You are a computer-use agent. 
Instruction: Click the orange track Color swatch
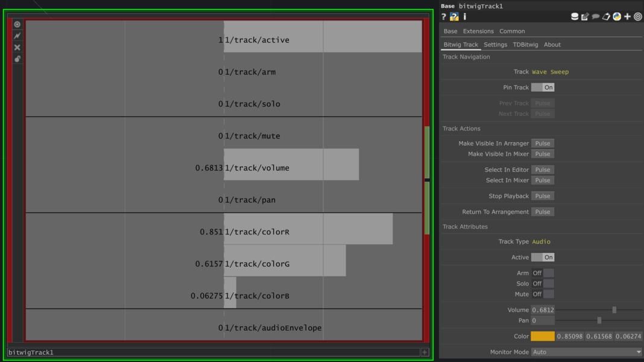point(542,337)
